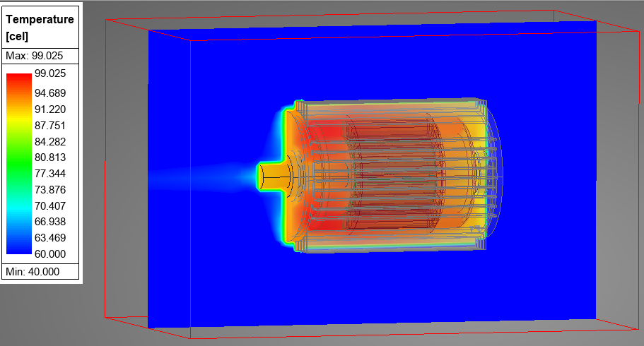
Task: Click the Temperature [cel] legend title
Action: (40, 28)
